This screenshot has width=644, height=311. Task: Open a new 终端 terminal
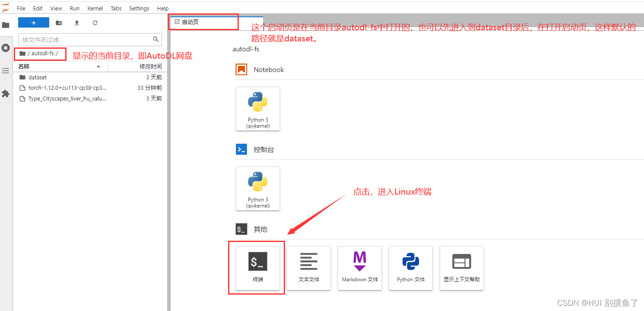point(258,268)
